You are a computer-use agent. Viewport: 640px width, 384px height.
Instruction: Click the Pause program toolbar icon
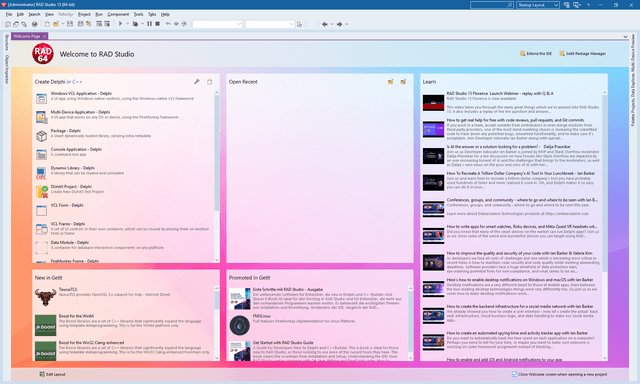point(149,24)
